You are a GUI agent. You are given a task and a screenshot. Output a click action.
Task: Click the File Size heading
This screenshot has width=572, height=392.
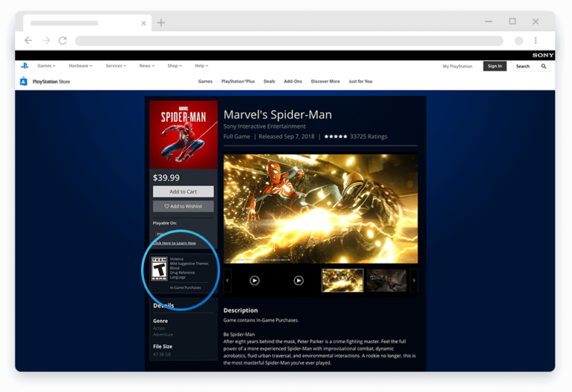tap(163, 346)
